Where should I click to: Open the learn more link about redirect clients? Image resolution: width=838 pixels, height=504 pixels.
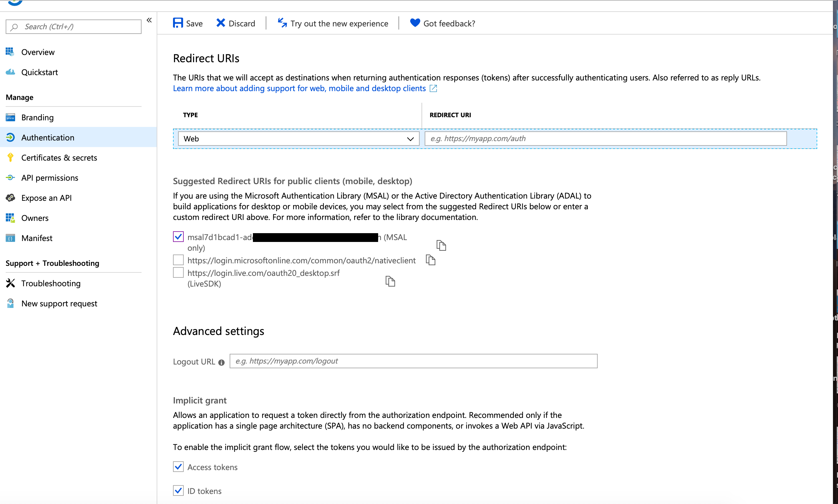(299, 88)
